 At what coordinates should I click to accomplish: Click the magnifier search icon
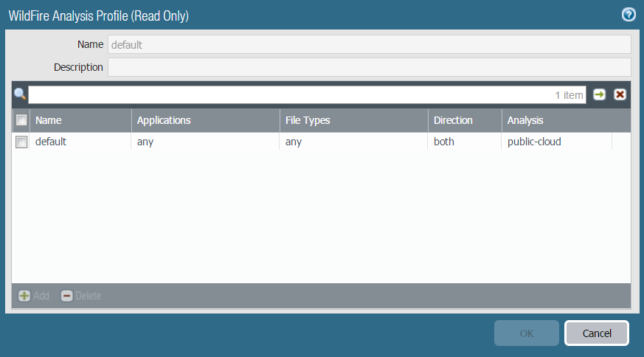pyautogui.click(x=20, y=94)
